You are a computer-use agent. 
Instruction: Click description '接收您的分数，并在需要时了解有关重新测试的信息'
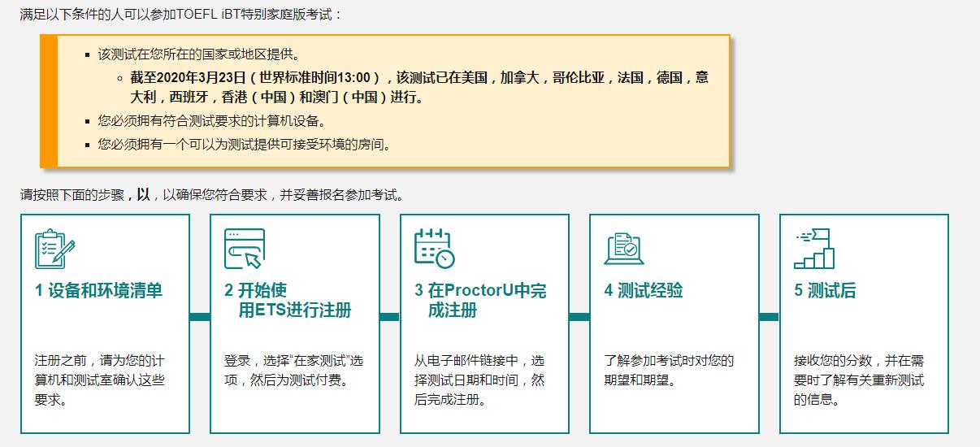(859, 380)
